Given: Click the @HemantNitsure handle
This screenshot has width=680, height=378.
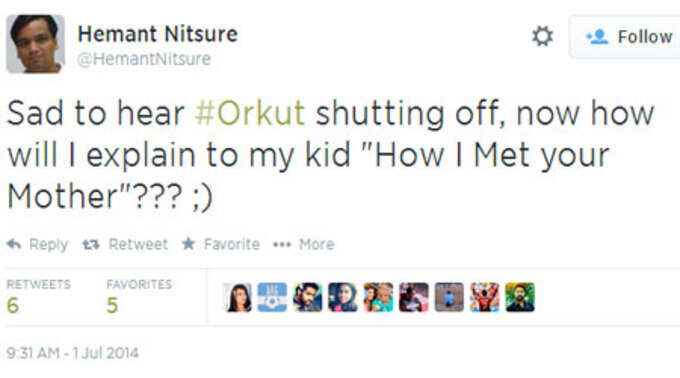Looking at the screenshot, I should [144, 59].
